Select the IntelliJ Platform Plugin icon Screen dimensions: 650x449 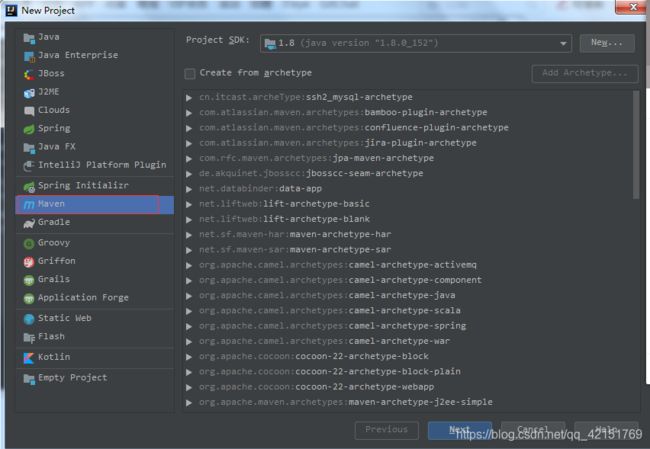pos(29,165)
